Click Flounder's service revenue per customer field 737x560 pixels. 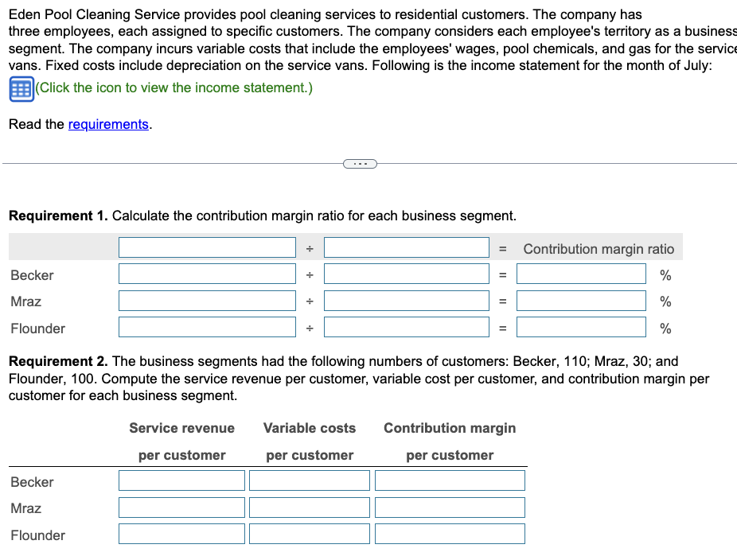pyautogui.click(x=181, y=533)
